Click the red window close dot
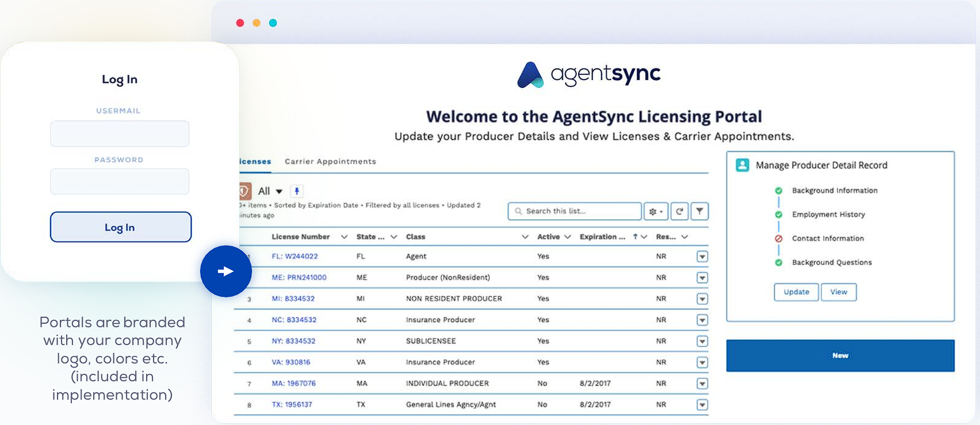 point(240,23)
